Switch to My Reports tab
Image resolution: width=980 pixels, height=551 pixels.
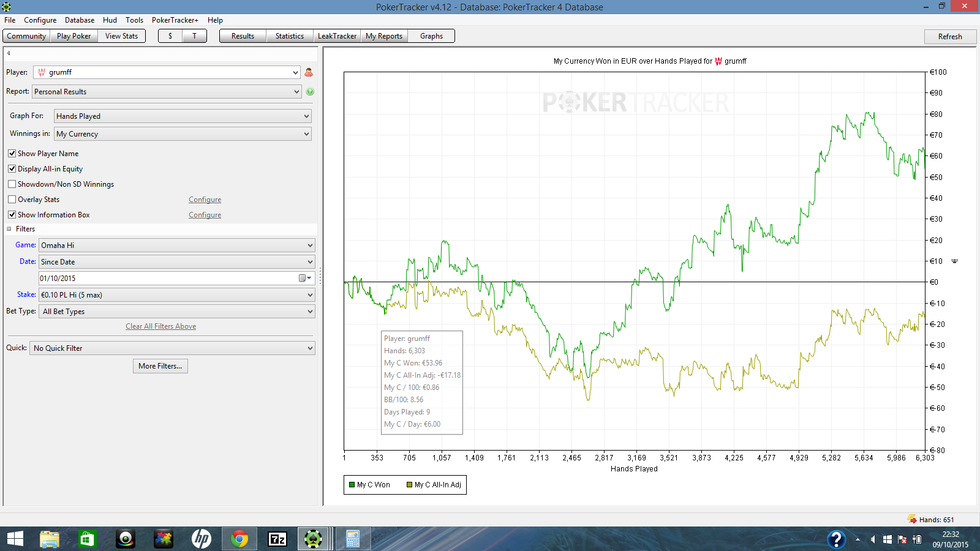pos(384,36)
